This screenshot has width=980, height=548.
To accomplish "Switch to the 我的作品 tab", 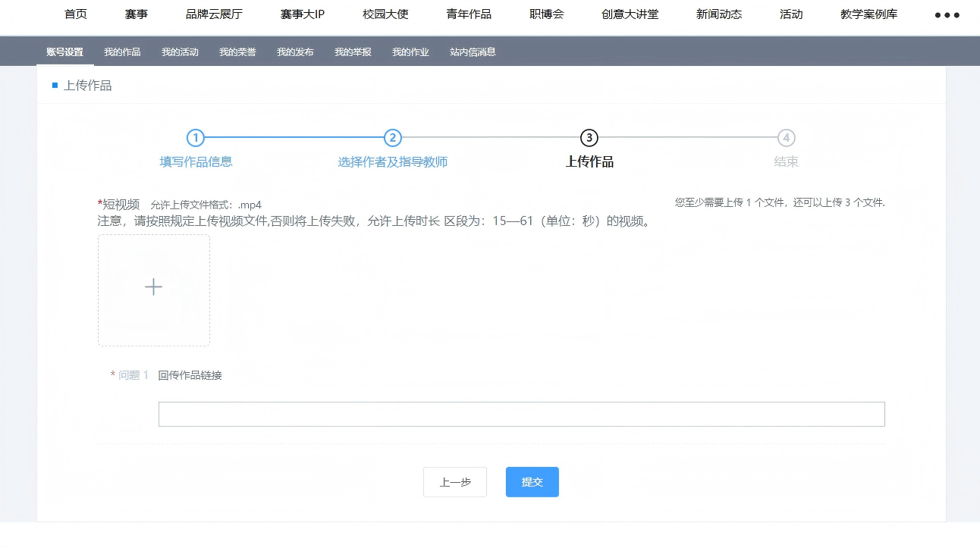I will pos(122,52).
